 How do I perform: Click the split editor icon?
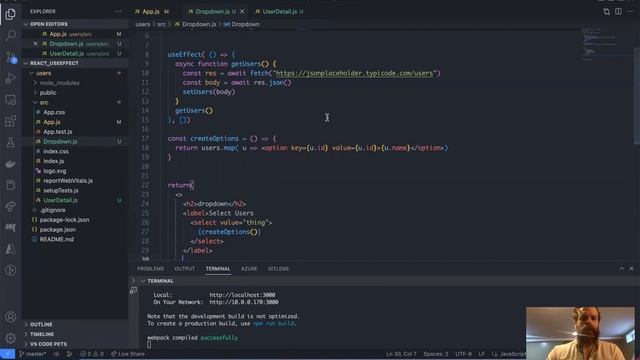click(618, 11)
